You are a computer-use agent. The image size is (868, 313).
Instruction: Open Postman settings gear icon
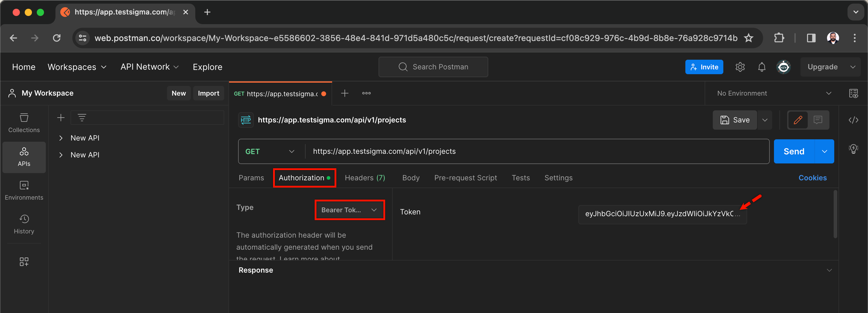click(740, 67)
